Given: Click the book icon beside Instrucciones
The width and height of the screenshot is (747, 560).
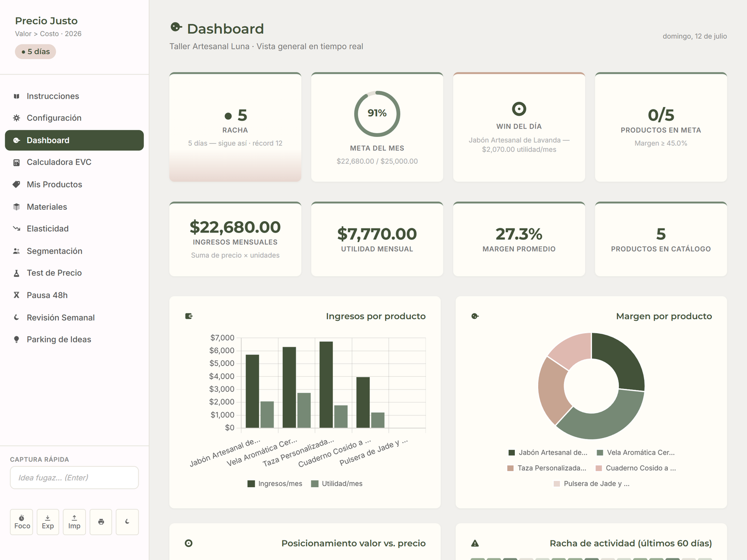Looking at the screenshot, I should (17, 96).
